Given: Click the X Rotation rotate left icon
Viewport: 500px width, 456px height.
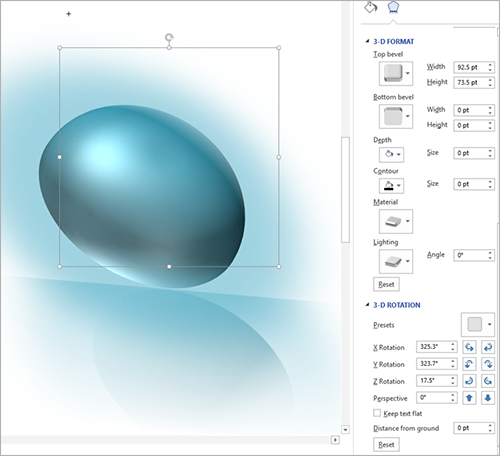Looking at the screenshot, I should coord(469,347).
